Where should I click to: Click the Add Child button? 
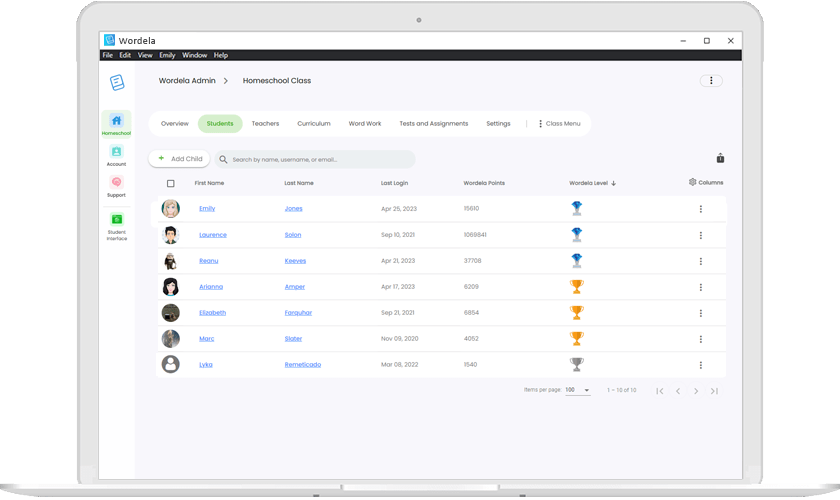[x=179, y=159]
